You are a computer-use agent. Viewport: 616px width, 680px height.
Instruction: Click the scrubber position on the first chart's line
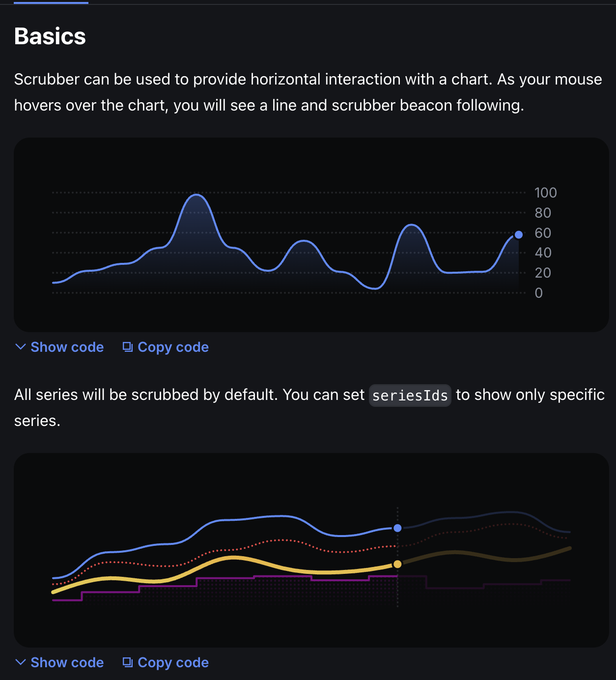[519, 234]
